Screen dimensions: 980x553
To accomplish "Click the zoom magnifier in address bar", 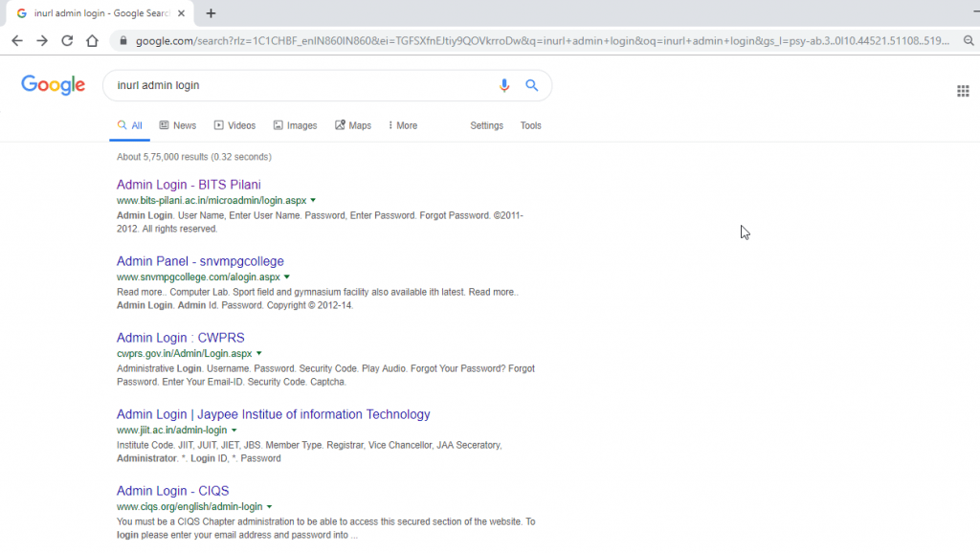I will tap(969, 40).
